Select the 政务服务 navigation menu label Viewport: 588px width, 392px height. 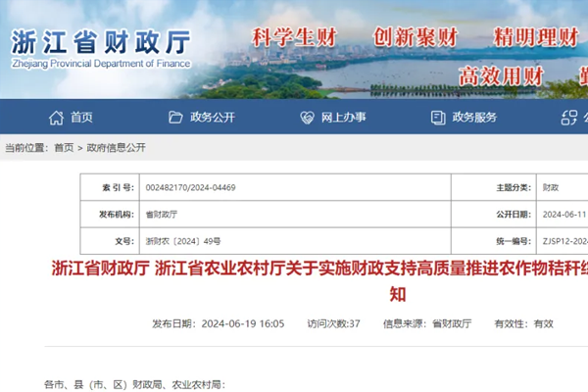pos(475,118)
